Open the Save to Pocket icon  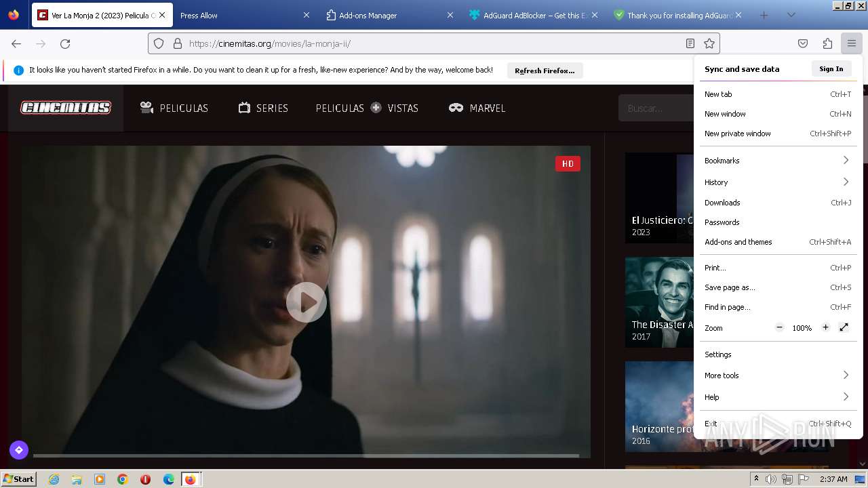point(803,43)
